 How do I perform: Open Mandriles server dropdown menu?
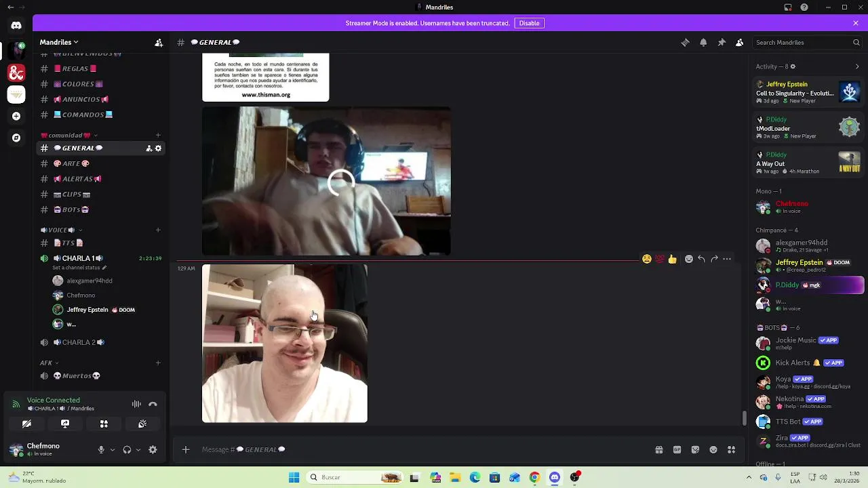click(59, 42)
